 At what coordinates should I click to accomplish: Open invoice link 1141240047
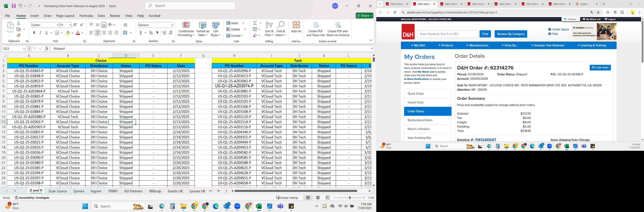[x=485, y=140]
